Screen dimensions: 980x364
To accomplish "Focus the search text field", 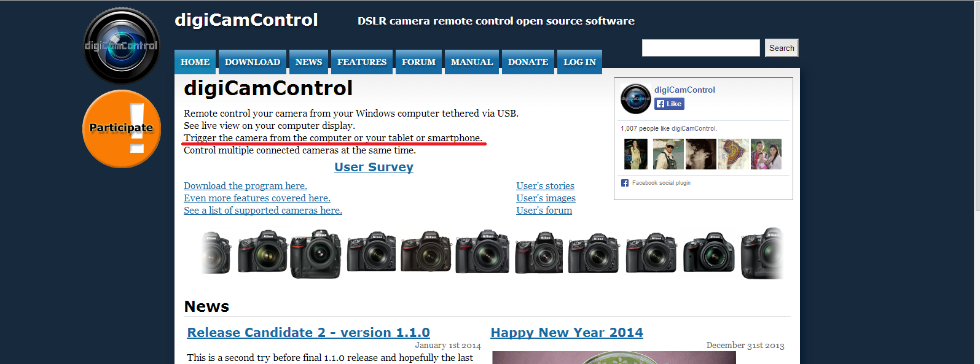I will [700, 48].
